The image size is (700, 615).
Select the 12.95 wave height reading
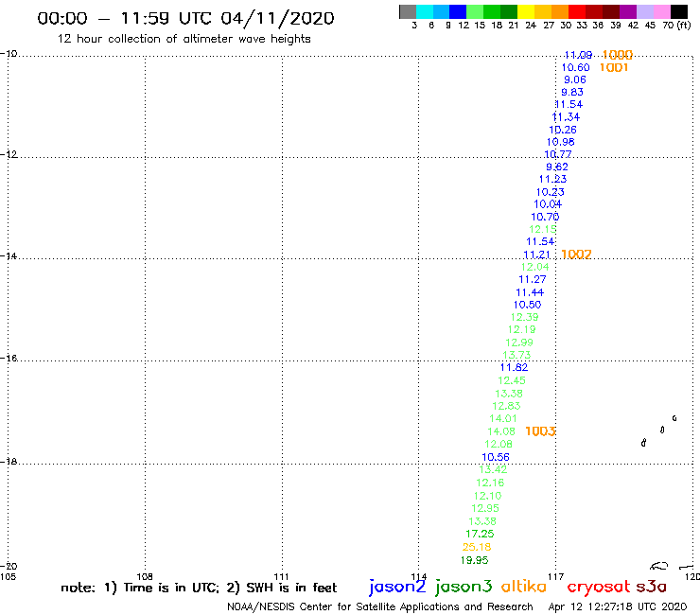click(x=485, y=508)
